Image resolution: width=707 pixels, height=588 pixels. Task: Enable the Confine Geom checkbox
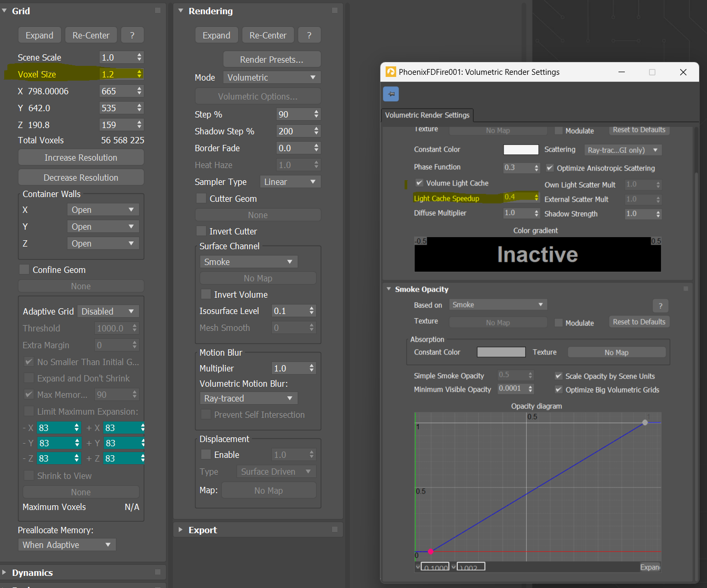click(24, 269)
